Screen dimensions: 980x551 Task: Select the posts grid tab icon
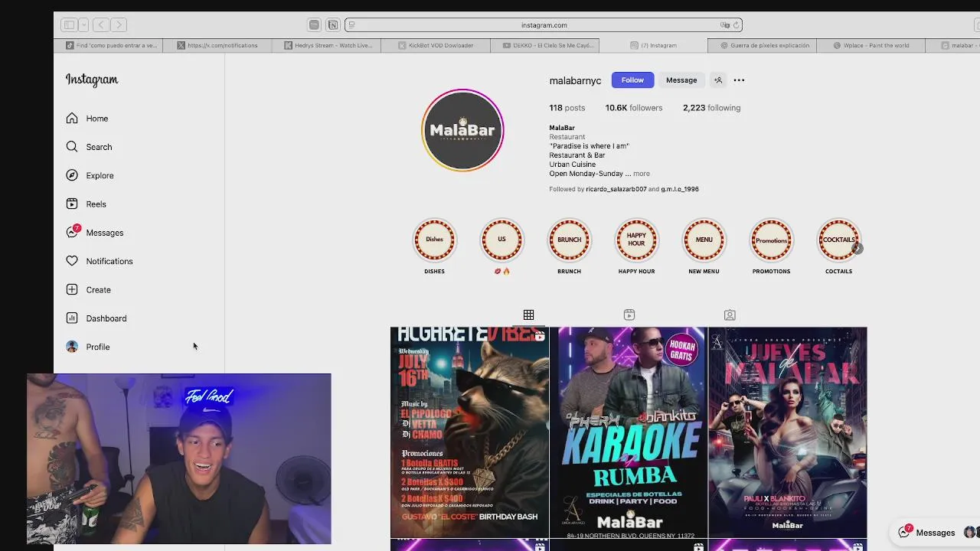tap(528, 315)
